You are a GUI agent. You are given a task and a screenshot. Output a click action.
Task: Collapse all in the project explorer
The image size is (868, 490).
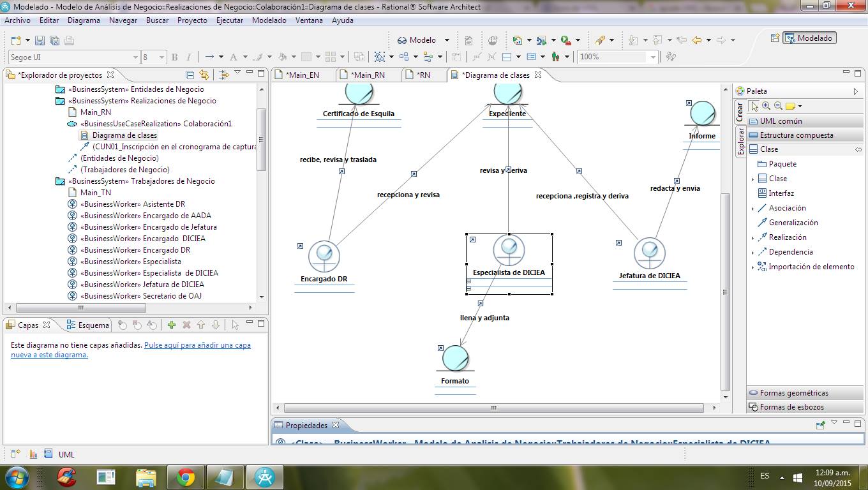coord(190,75)
